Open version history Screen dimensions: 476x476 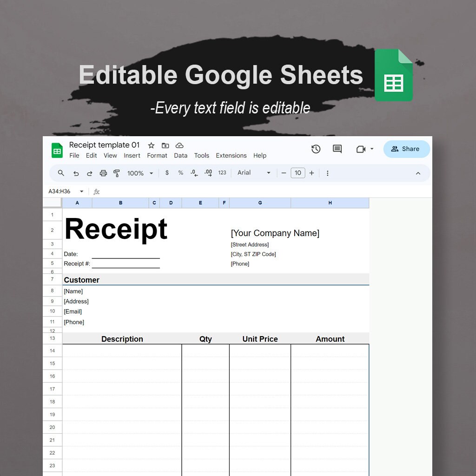(x=315, y=149)
